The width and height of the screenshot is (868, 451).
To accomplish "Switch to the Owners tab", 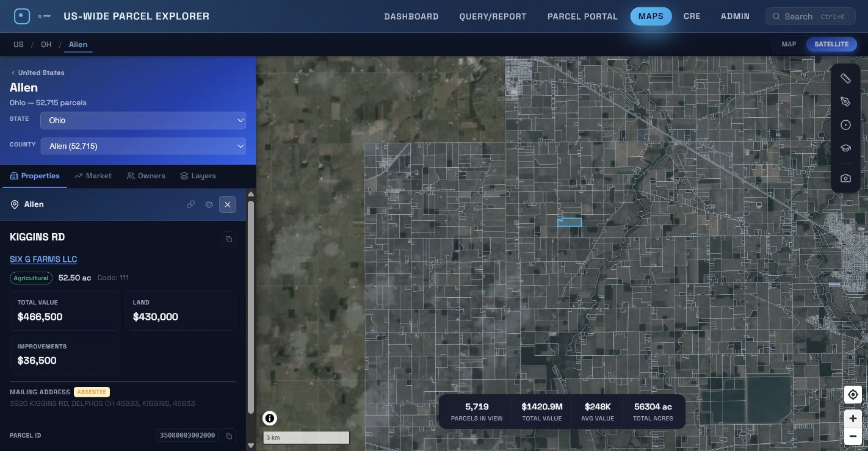I will tap(146, 176).
